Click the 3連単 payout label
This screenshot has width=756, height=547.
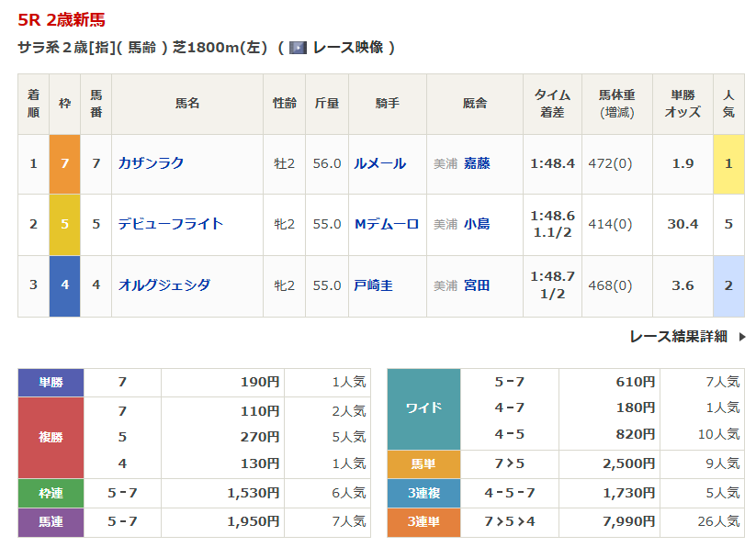[x=423, y=521]
